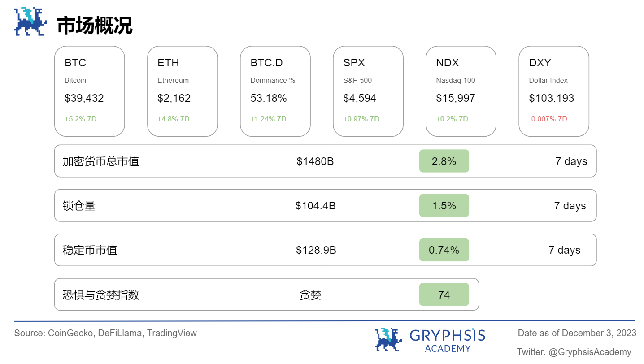The image size is (644, 364).
Task: Click the red -0.007% 7D DXY change
Action: [548, 119]
